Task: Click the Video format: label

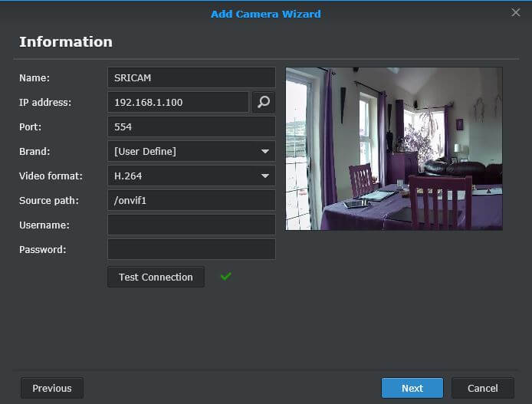Action: coord(51,176)
